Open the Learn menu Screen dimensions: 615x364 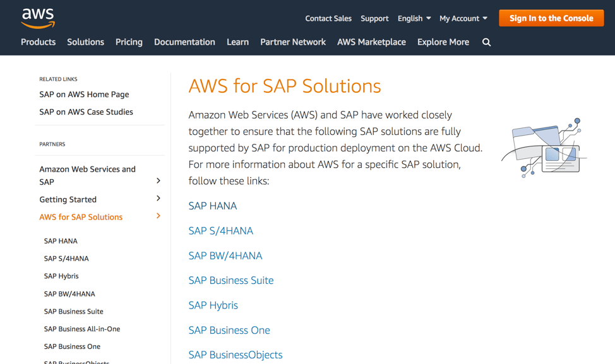[x=237, y=42]
